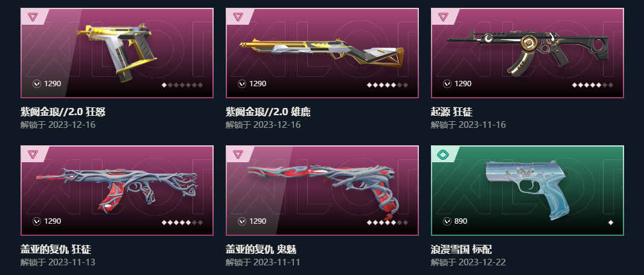Click the pink tier icon on 盖亚的复仇 狂徒 card
Image resolution: width=644 pixels, height=275 pixels.
[33, 154]
